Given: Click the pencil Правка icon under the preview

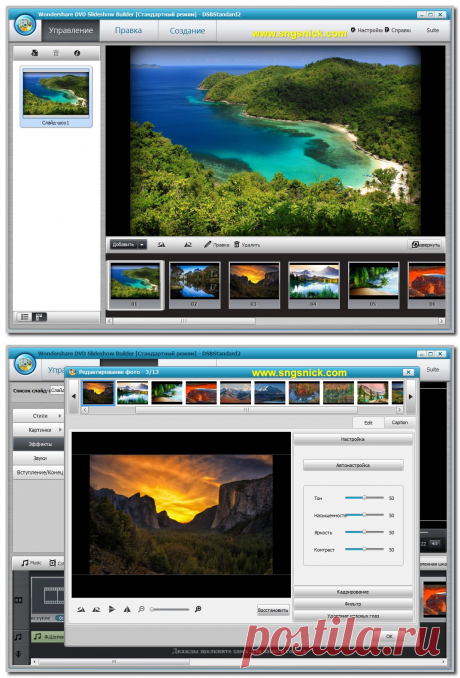Looking at the screenshot, I should pos(208,245).
